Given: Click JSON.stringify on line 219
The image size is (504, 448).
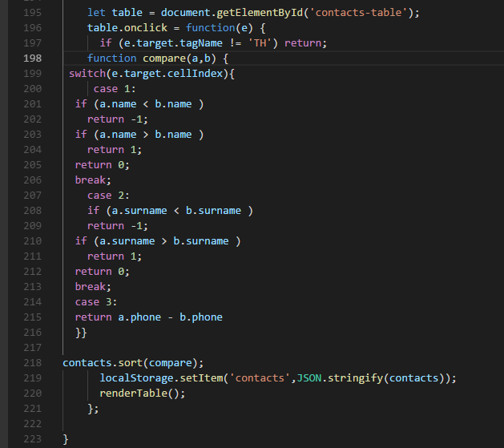Looking at the screenshot, I should click(340, 378).
